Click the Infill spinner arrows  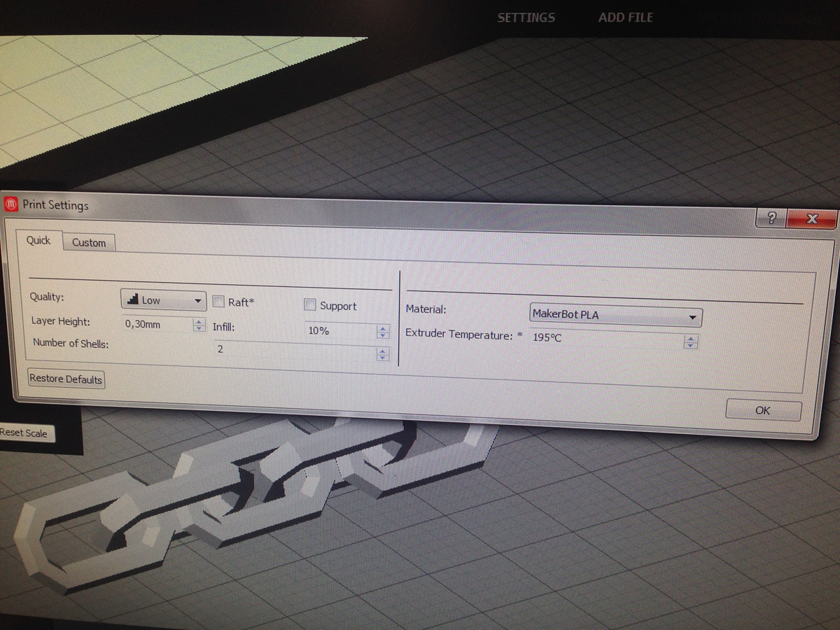pyautogui.click(x=382, y=332)
